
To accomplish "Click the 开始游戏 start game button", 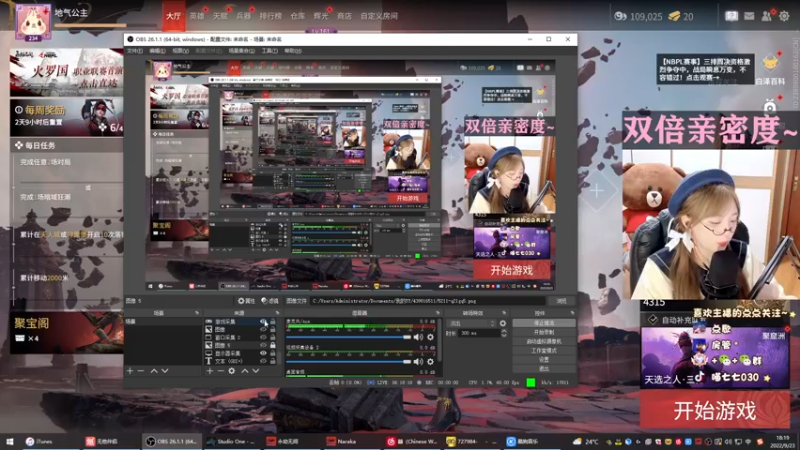I will tap(714, 411).
